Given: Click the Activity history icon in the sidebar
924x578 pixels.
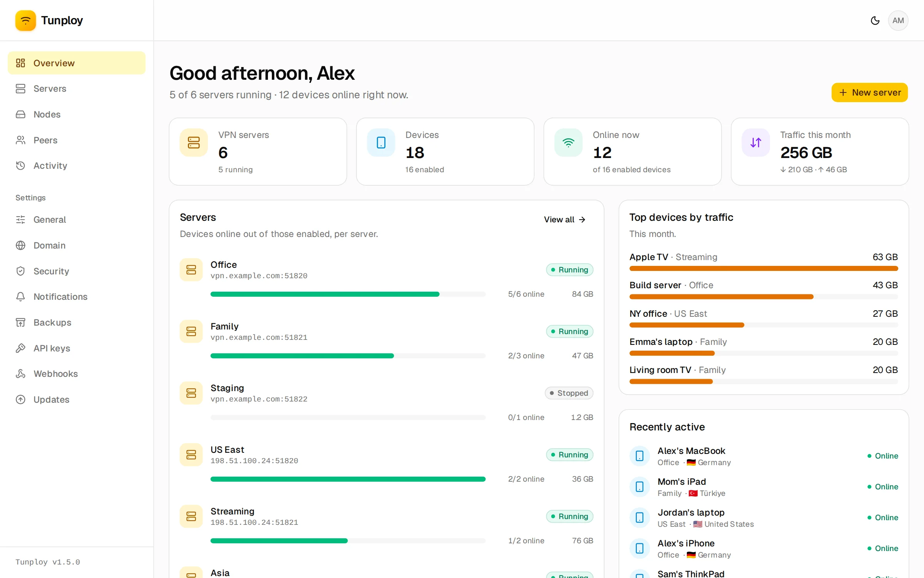Looking at the screenshot, I should tap(20, 166).
